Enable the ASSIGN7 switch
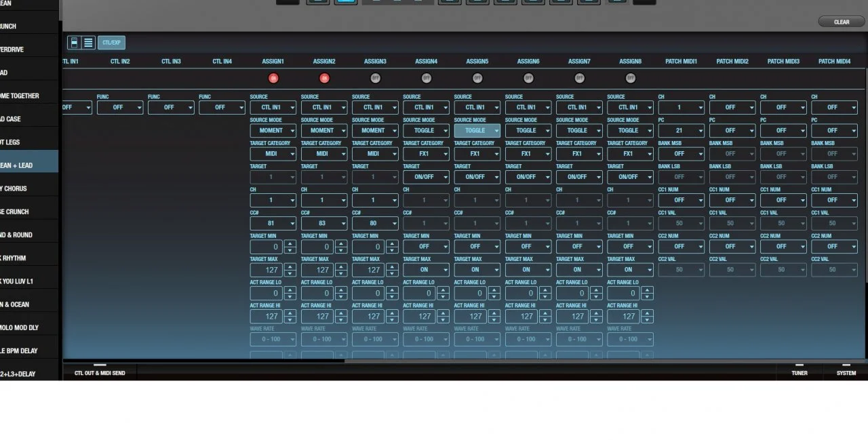This screenshot has height=440, width=868. (x=579, y=78)
